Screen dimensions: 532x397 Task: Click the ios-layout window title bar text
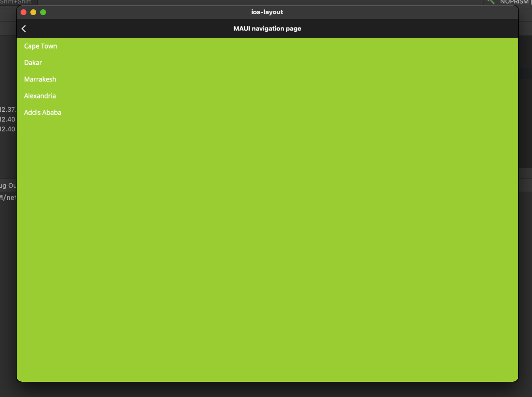click(267, 12)
